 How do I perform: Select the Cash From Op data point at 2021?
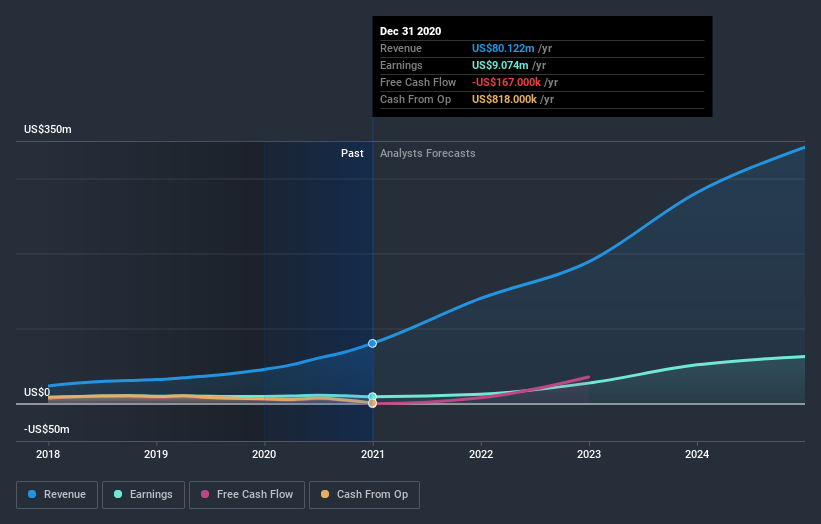[x=372, y=403]
